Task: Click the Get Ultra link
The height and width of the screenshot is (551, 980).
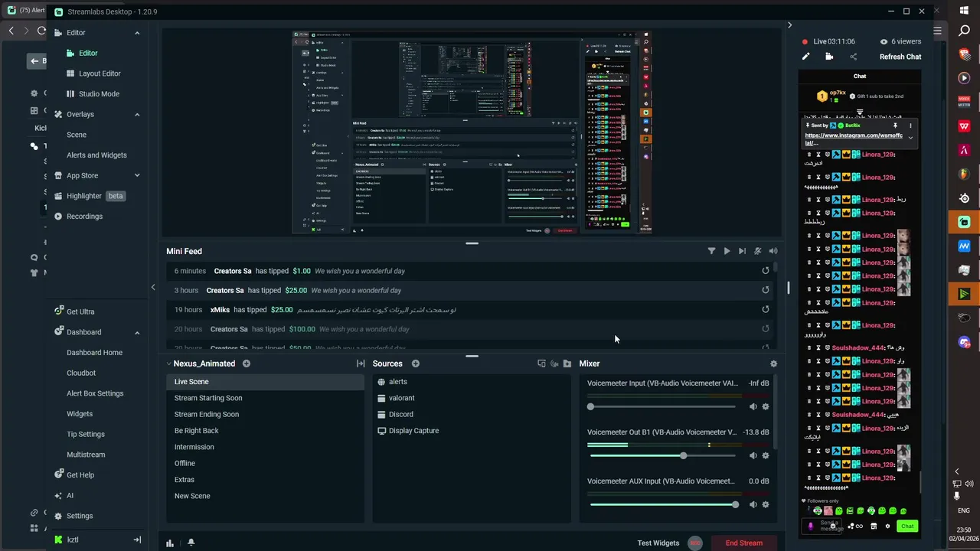Action: (80, 312)
